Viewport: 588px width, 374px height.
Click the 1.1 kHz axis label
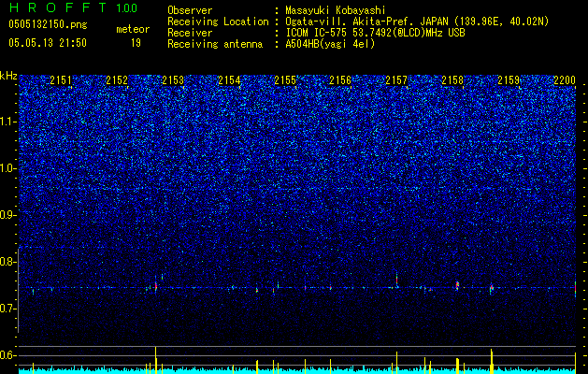coord(8,122)
